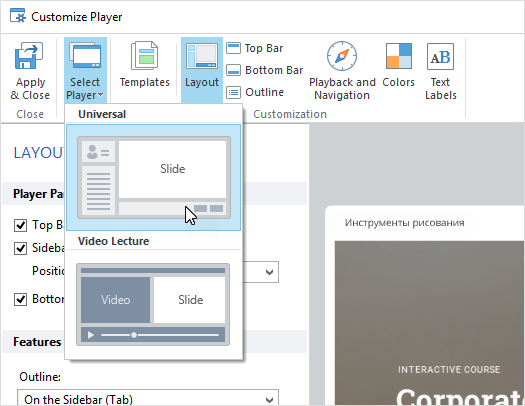This screenshot has width=525, height=406.
Task: Open Playback and Navigation compass icon
Action: (x=342, y=56)
